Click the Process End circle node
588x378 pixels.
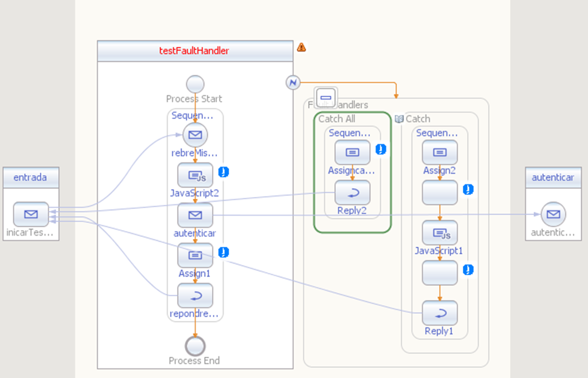click(x=195, y=346)
